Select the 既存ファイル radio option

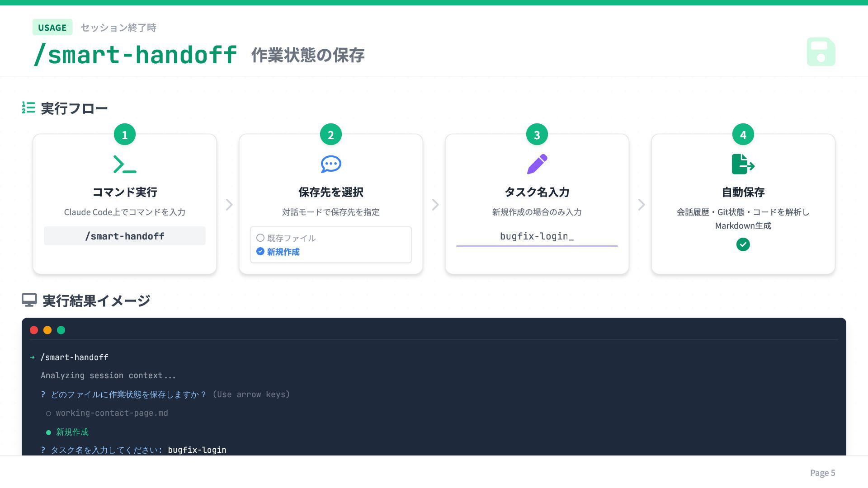point(260,238)
